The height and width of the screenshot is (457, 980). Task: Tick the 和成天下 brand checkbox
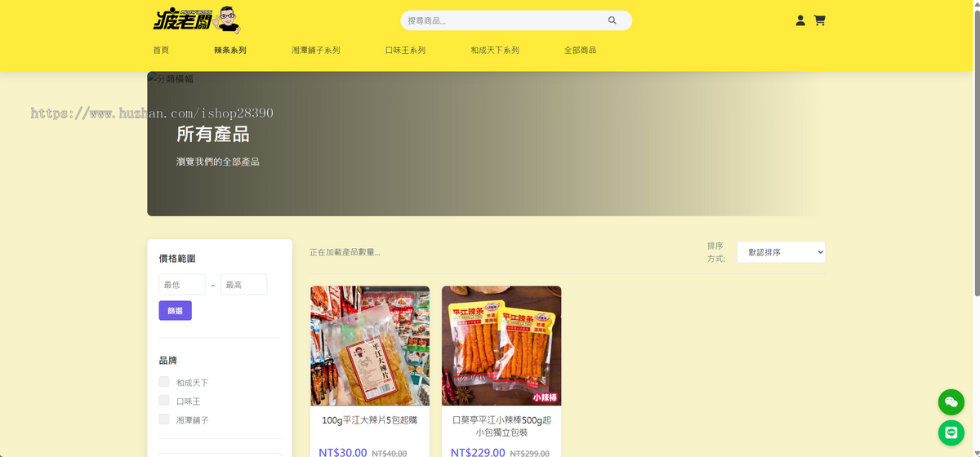coord(164,382)
